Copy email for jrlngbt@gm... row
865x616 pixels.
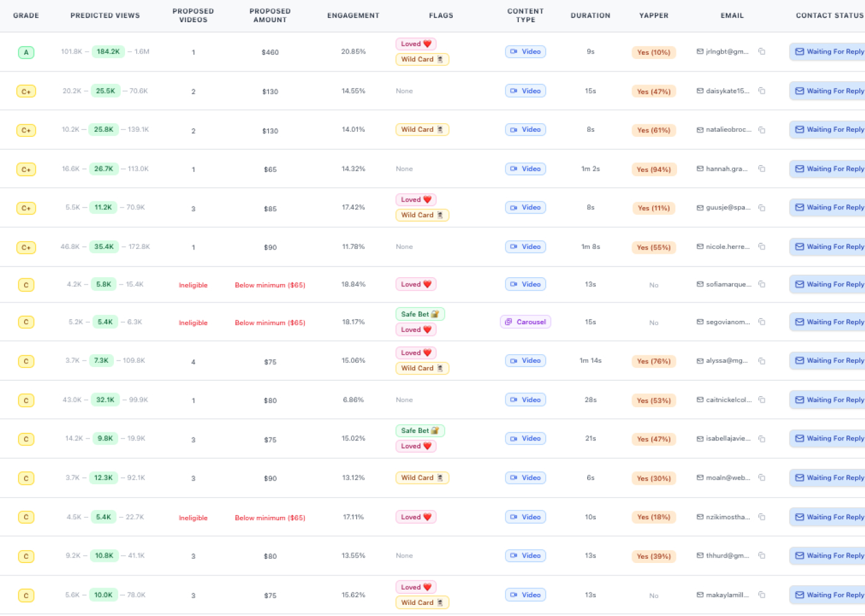point(761,52)
